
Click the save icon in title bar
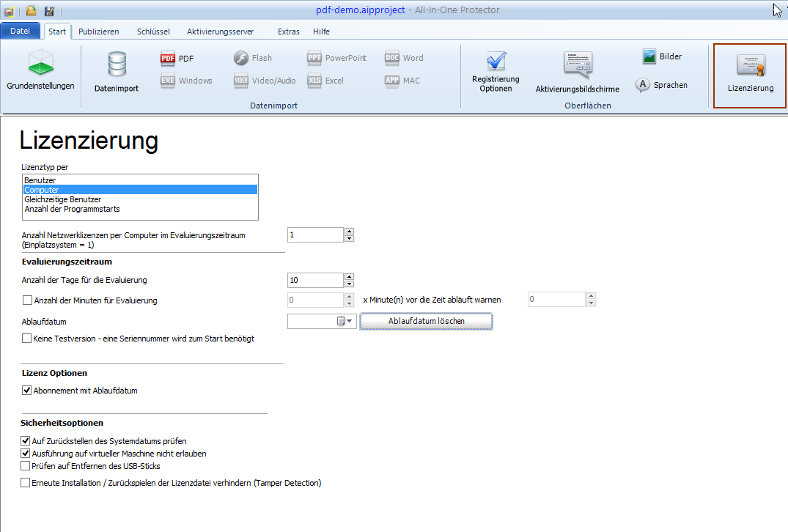(x=49, y=11)
